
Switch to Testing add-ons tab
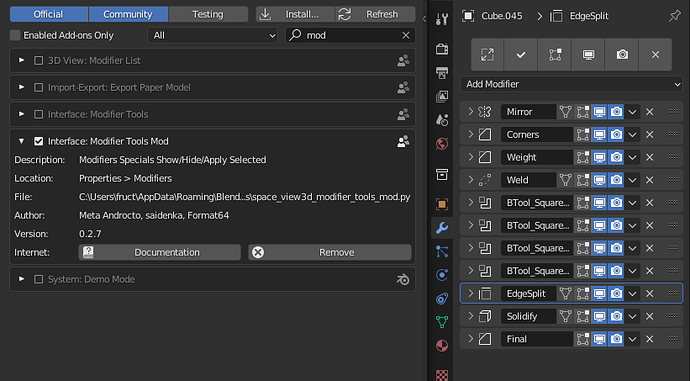208,14
